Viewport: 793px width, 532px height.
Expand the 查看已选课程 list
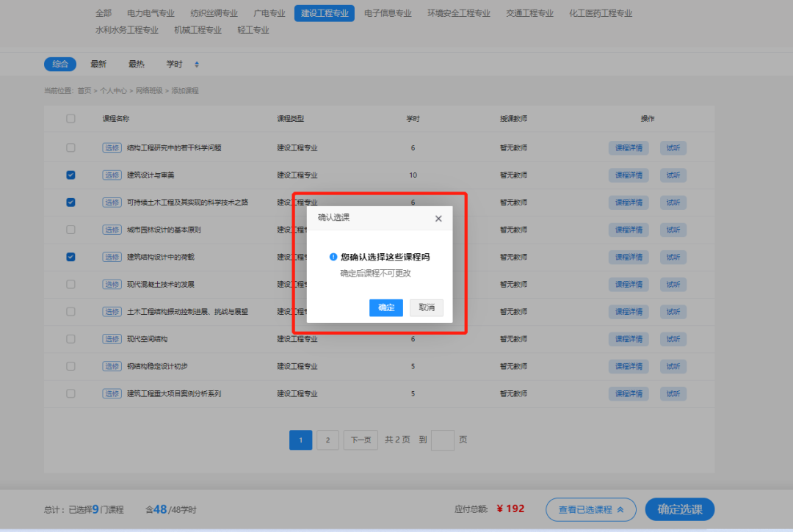[x=590, y=509]
